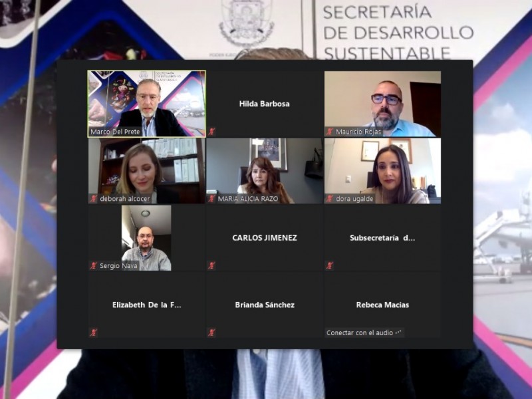Image resolution: width=532 pixels, height=399 pixels.
Task: Select Marco Del Prete video thumbnail
Action: pyautogui.click(x=146, y=104)
